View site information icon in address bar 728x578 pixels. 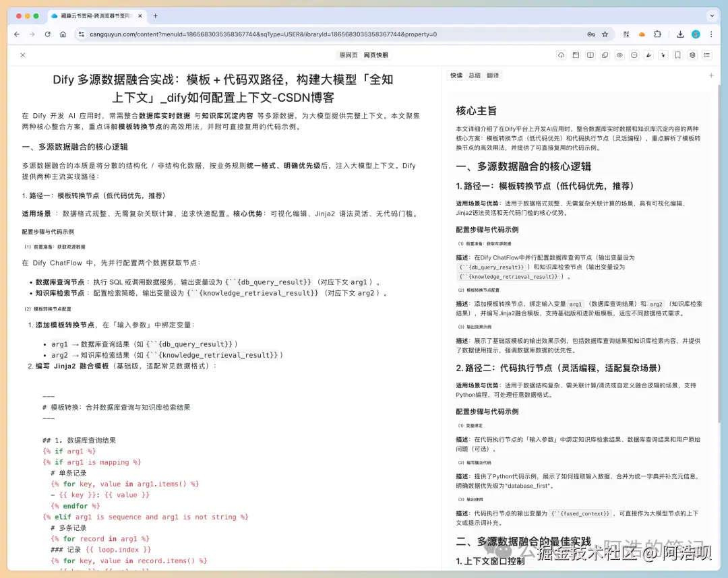[x=82, y=34]
